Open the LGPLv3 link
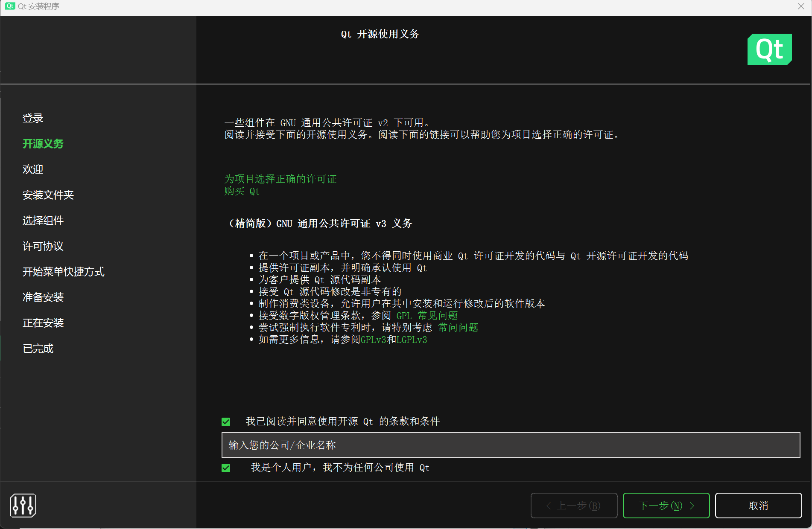Viewport: 812px width, 529px height. [412, 340]
